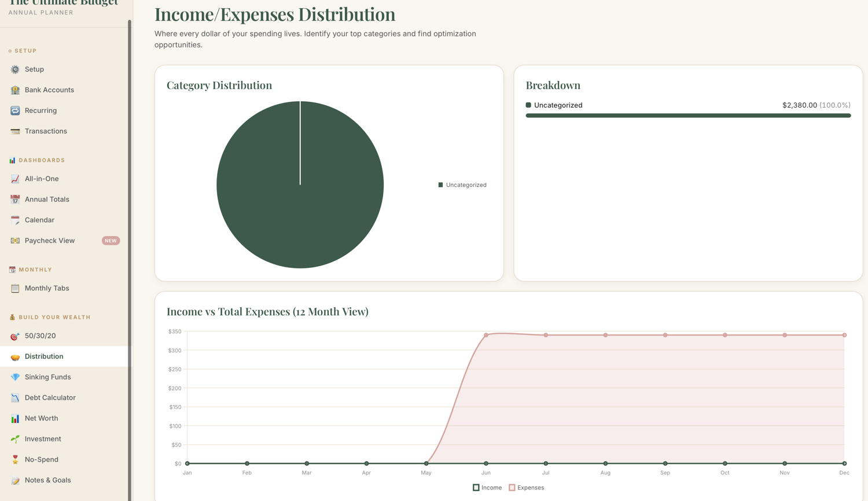
Task: Select the 50/30/20 target icon
Action: 15,336
